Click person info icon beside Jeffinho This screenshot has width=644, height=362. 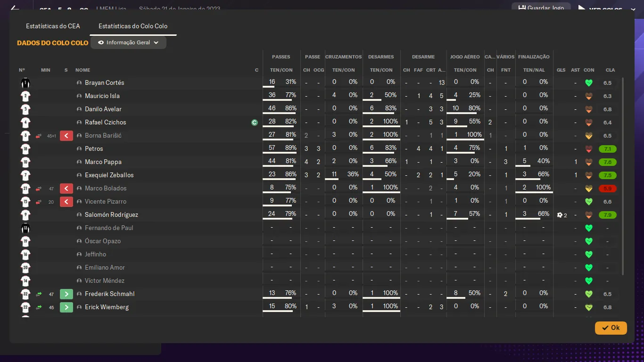[x=79, y=255]
